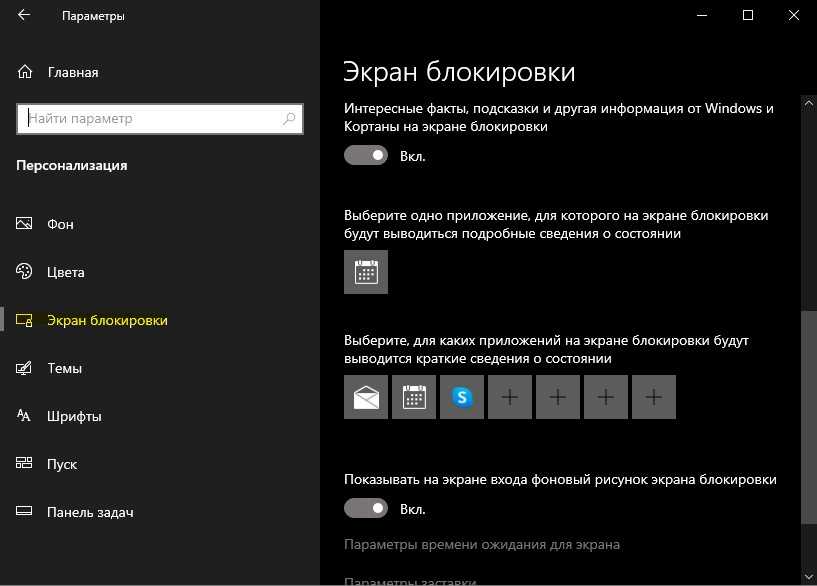
Task: Navigate to the Пуск settings
Action: click(x=62, y=465)
